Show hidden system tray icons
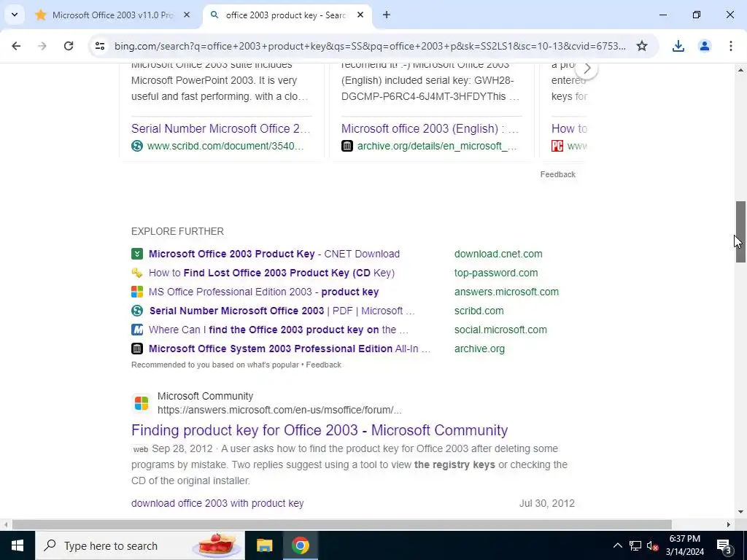Viewport: 747px width, 560px height. pyautogui.click(x=617, y=545)
